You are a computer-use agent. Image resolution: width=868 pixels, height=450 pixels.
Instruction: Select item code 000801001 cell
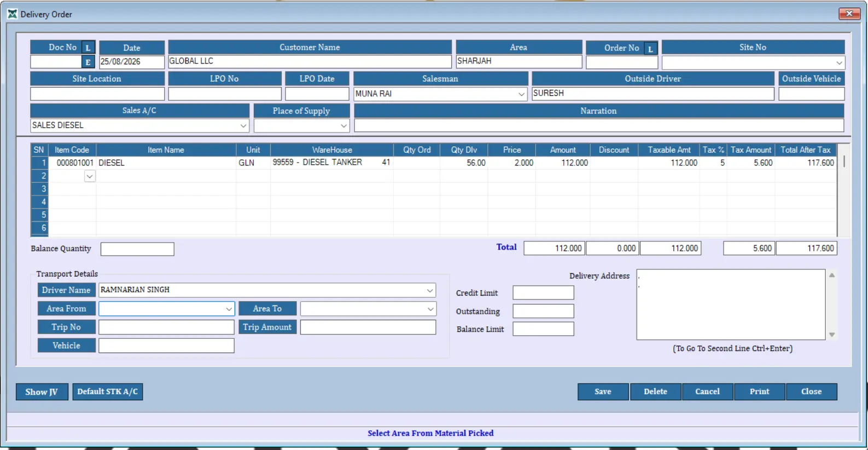point(72,163)
